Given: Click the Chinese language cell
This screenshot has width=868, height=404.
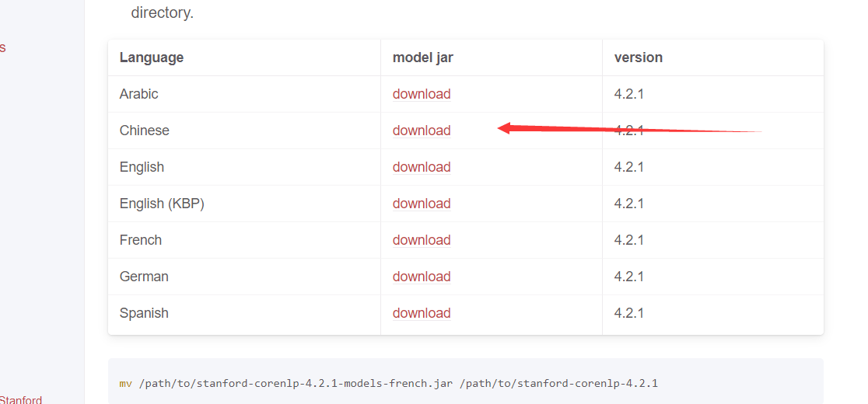Looking at the screenshot, I should click(x=145, y=131).
